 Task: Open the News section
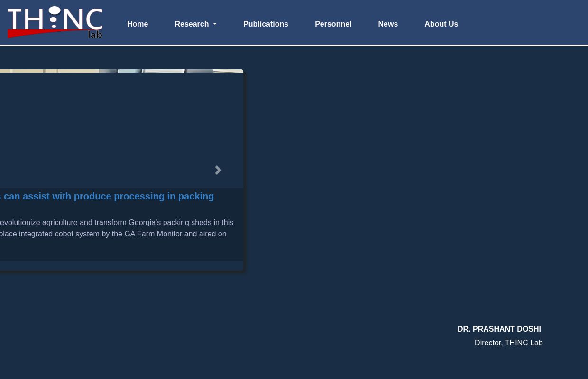point(388,24)
